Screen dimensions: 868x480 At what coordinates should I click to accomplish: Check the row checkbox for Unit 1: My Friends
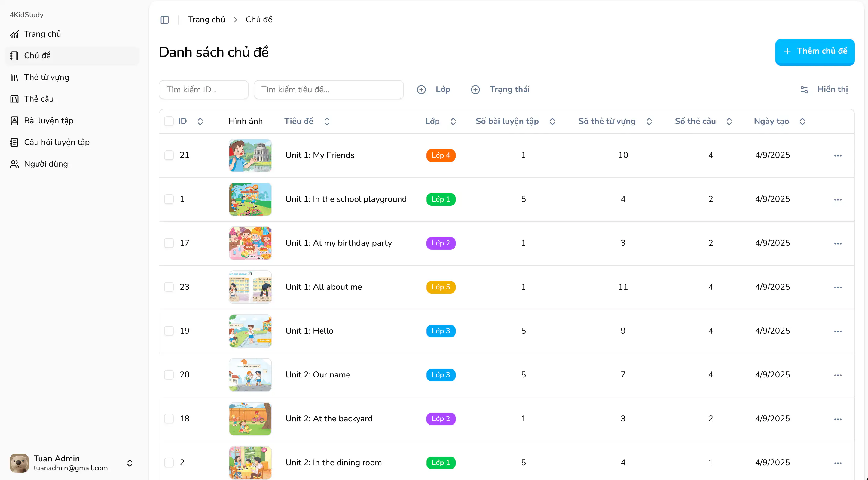coord(169,155)
